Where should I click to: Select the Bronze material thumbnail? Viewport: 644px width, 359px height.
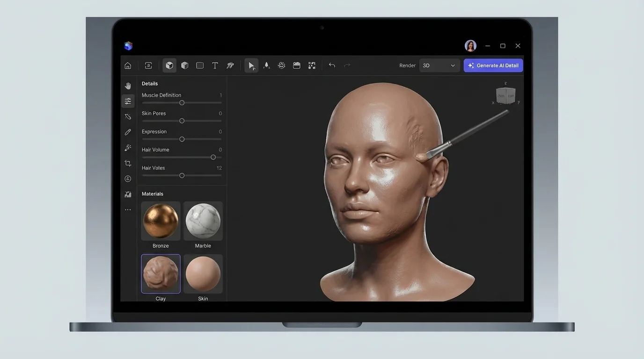pyautogui.click(x=161, y=221)
